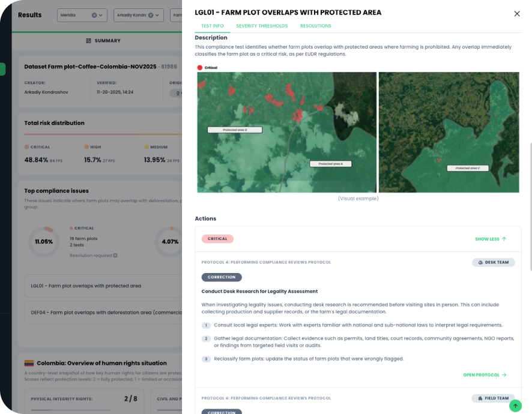The height and width of the screenshot is (414, 532).
Task: Click the Desk Team icon
Action: [480, 262]
